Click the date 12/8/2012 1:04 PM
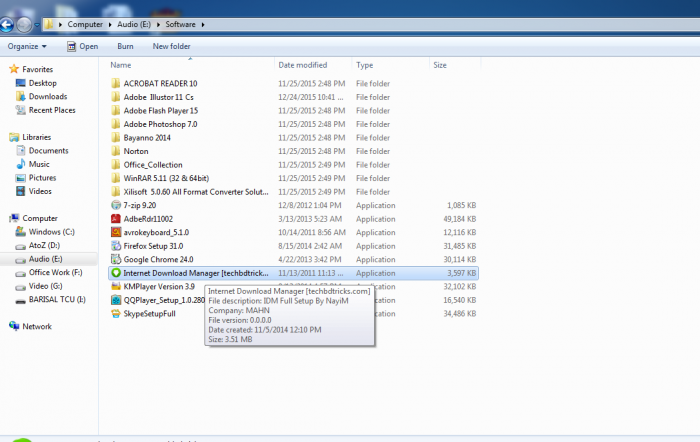 coord(310,205)
